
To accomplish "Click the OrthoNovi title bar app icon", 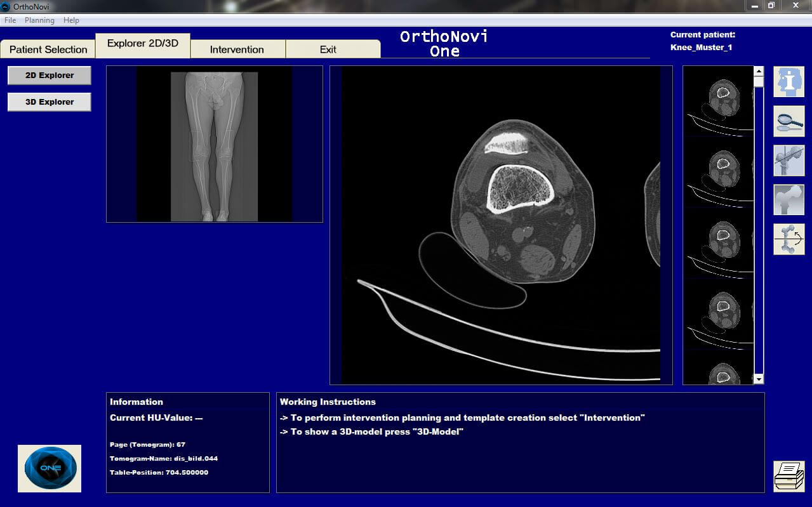I will point(6,6).
